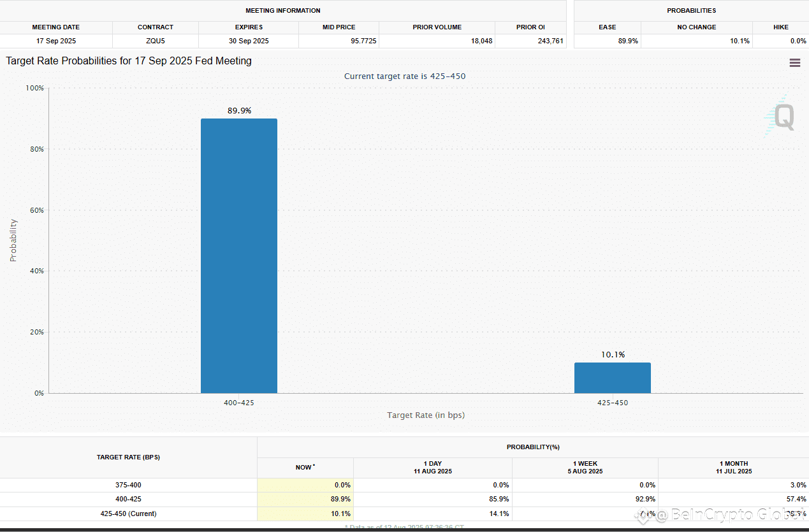
Task: Click the NOW column header
Action: 305,468
